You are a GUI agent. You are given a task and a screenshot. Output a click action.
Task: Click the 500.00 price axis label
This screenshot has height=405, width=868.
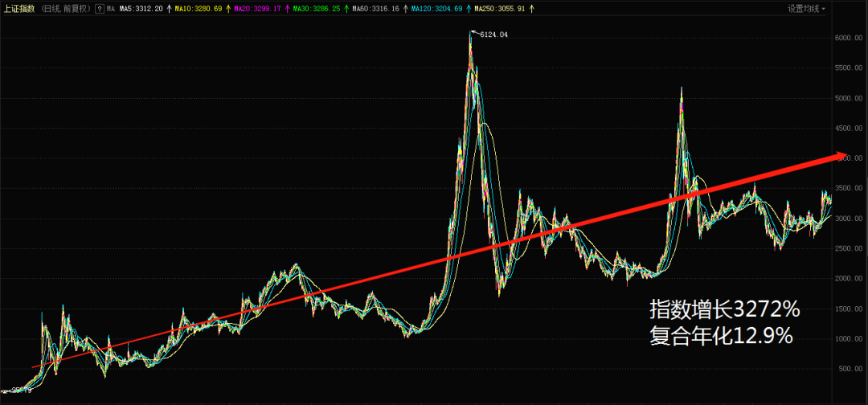click(853, 369)
